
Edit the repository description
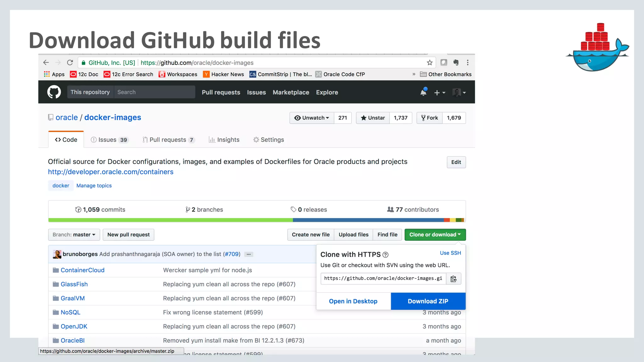456,162
